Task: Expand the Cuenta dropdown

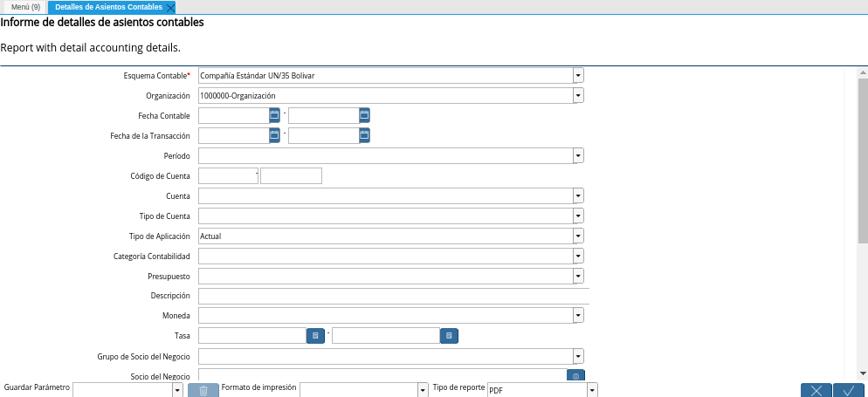Action: [578, 195]
